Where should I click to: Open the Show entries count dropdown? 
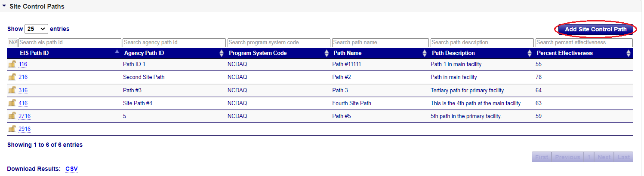tap(36, 29)
